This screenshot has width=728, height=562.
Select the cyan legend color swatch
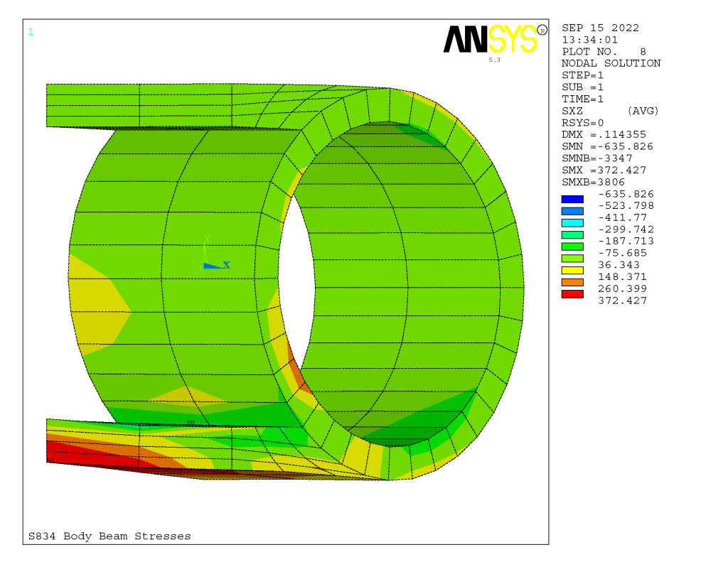(572, 223)
